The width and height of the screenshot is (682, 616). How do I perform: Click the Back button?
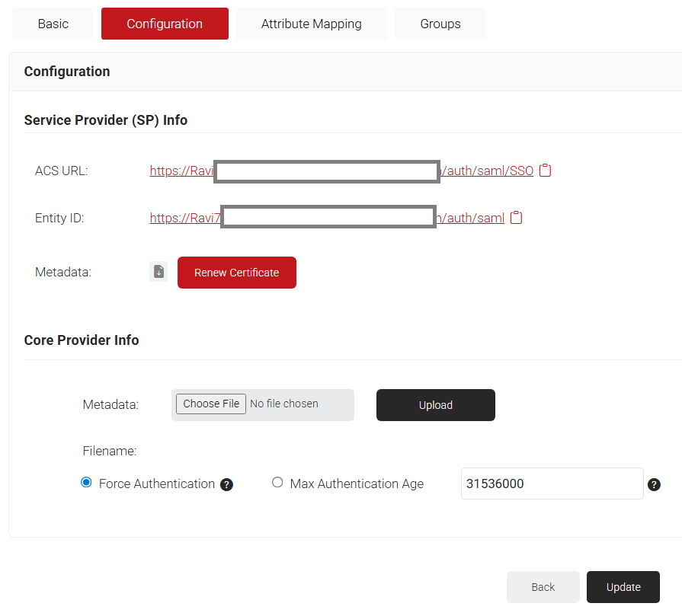(x=543, y=587)
